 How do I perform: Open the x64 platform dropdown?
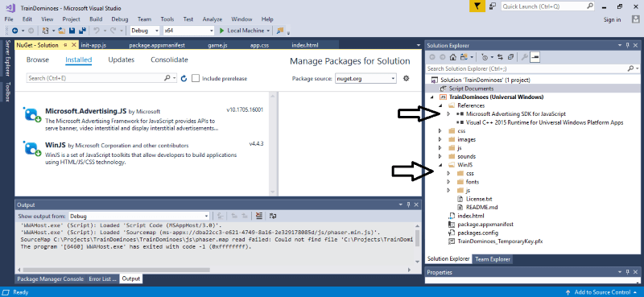(188, 31)
